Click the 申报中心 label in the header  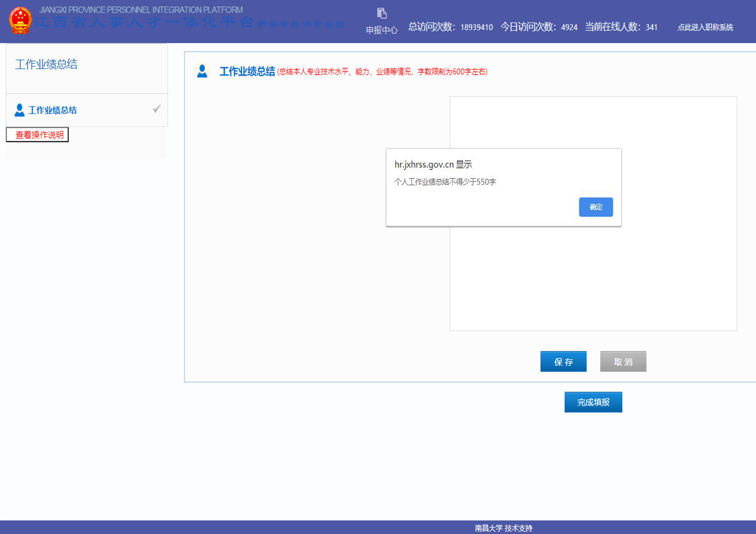382,30
